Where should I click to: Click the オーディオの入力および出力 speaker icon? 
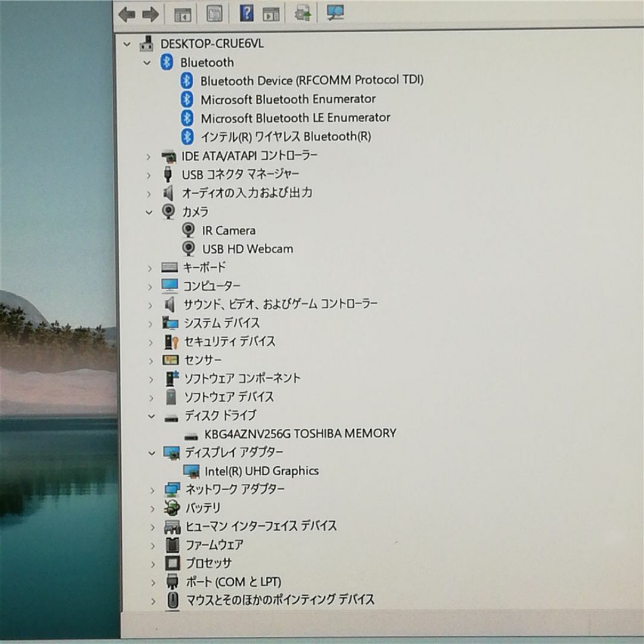tap(168, 193)
